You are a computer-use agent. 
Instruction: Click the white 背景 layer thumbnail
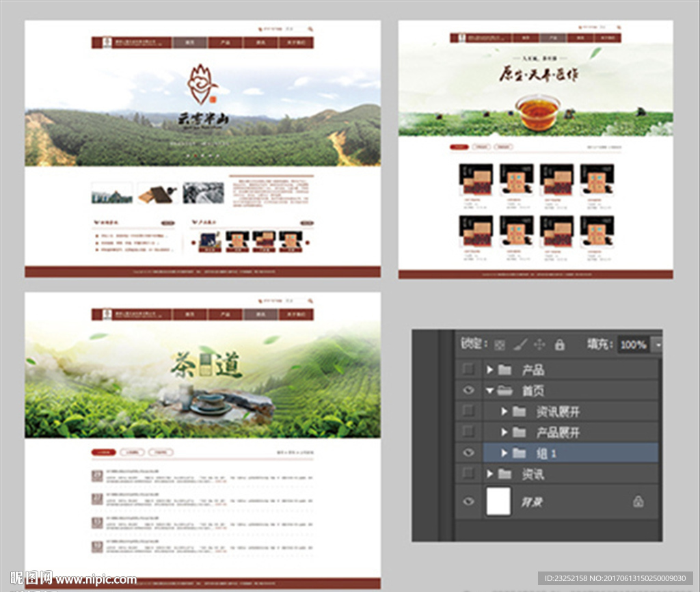tap(498, 501)
